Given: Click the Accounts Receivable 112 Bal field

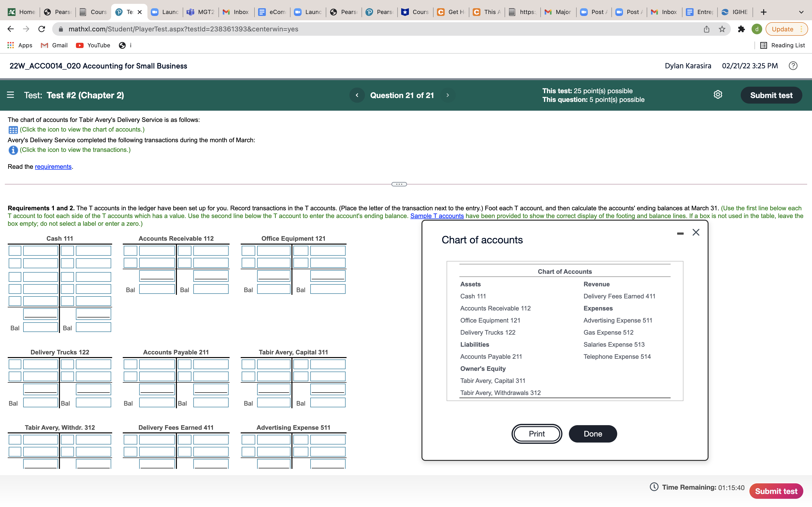Looking at the screenshot, I should 157,290.
